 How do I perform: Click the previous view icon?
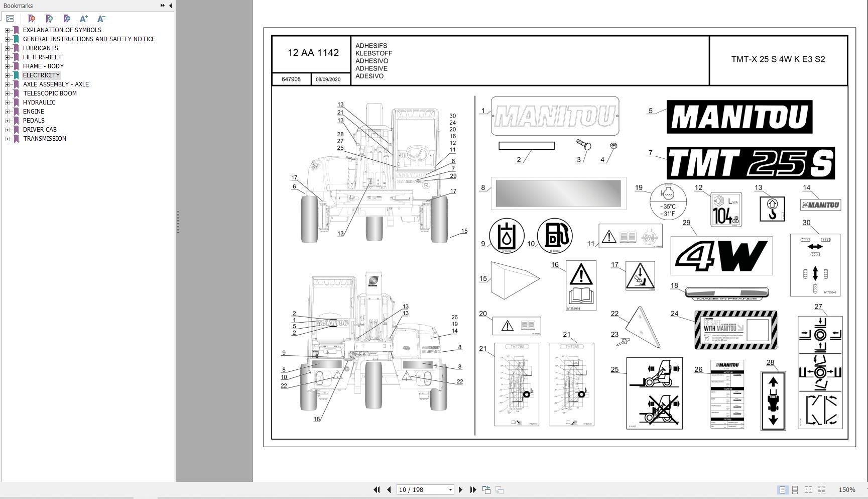point(486,489)
